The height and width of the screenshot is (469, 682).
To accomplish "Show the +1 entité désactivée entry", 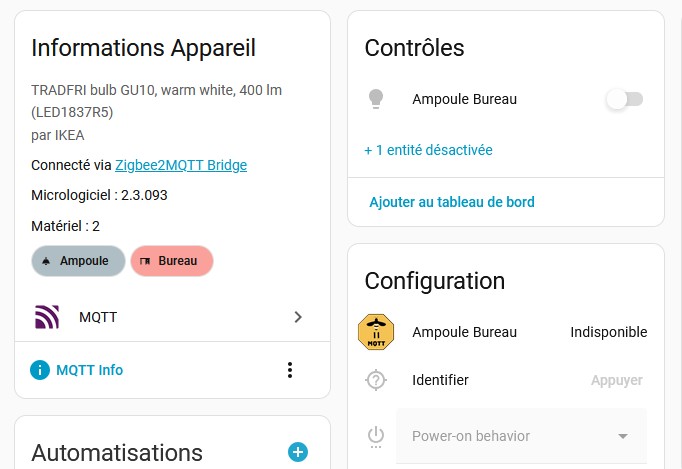I will point(428,150).
